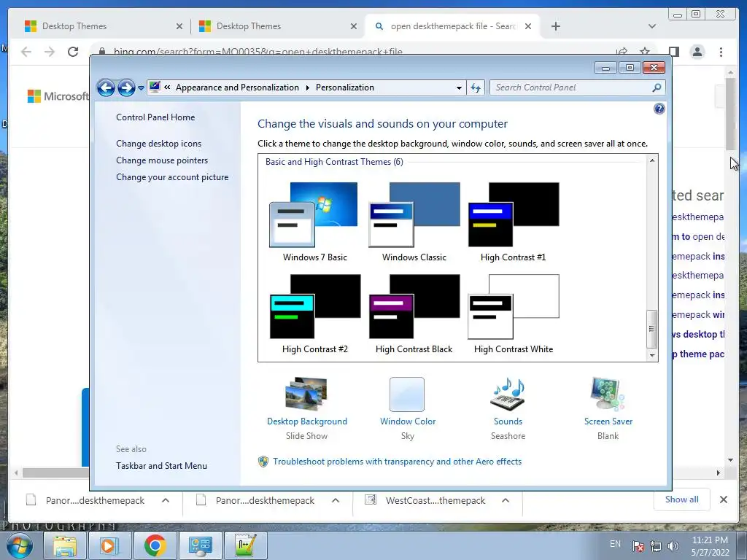Switch to the second Desktop Themes tab
The width and height of the screenshot is (747, 560).
coord(277,26)
